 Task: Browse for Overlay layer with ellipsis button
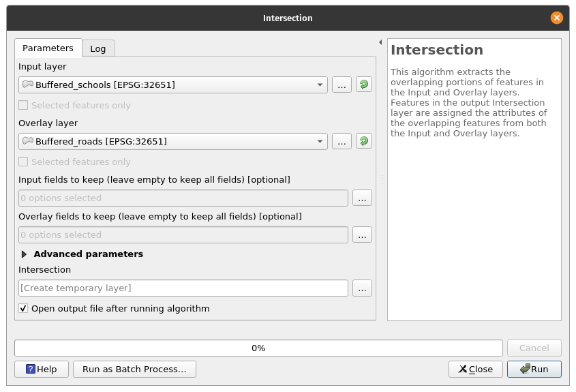342,141
